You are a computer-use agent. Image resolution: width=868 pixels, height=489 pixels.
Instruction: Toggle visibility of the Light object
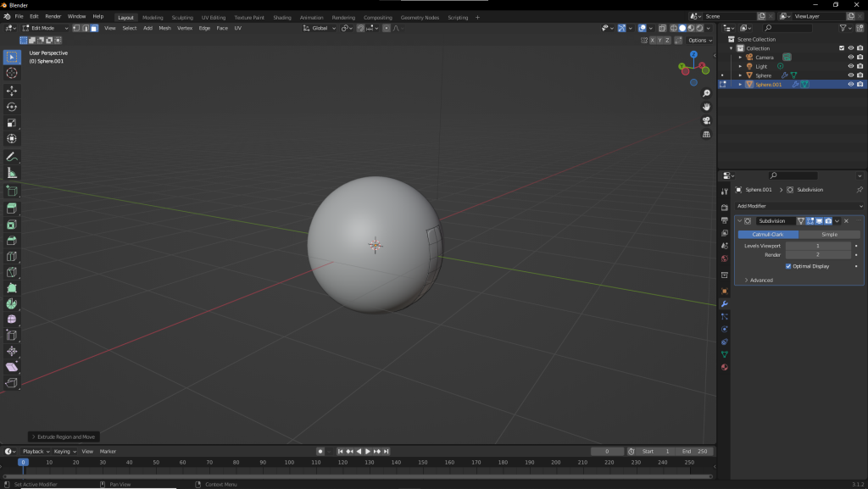click(x=851, y=66)
